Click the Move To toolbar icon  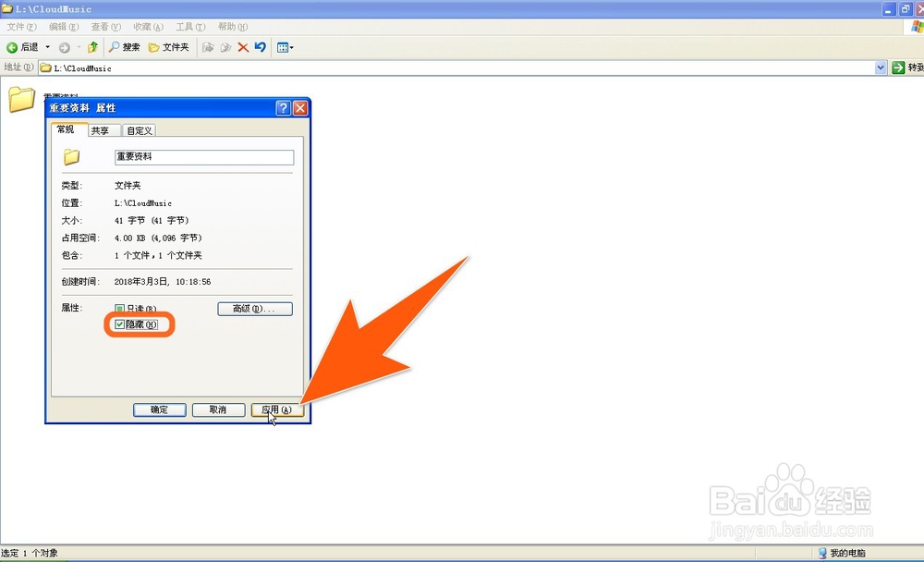click(207, 47)
